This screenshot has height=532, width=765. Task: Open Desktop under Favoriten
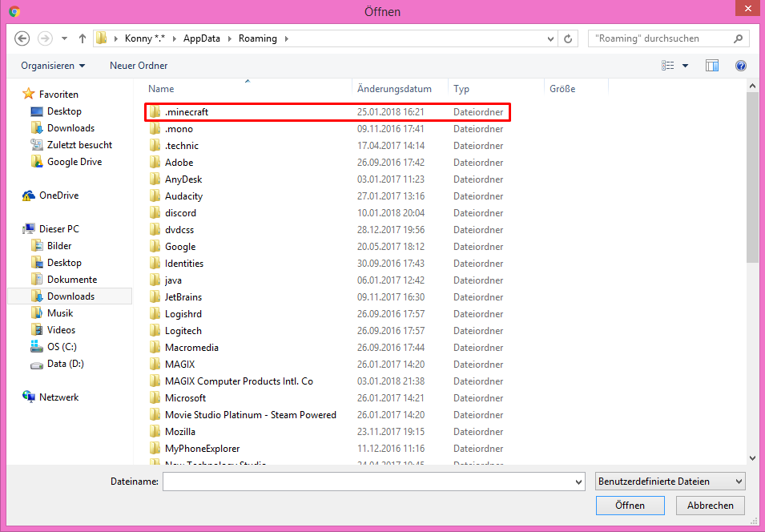(x=55, y=111)
